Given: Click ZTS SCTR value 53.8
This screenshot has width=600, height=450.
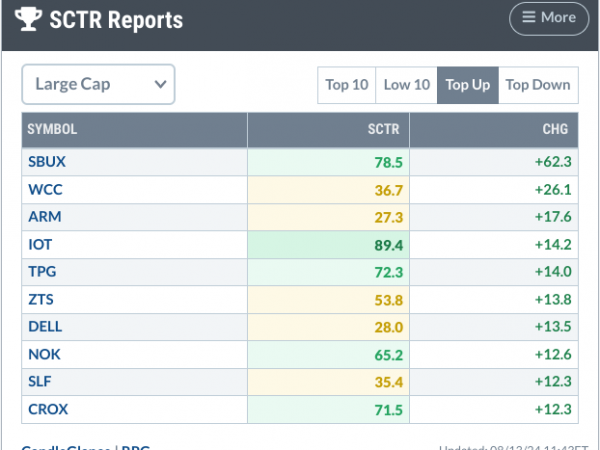Looking at the screenshot, I should (x=388, y=300).
